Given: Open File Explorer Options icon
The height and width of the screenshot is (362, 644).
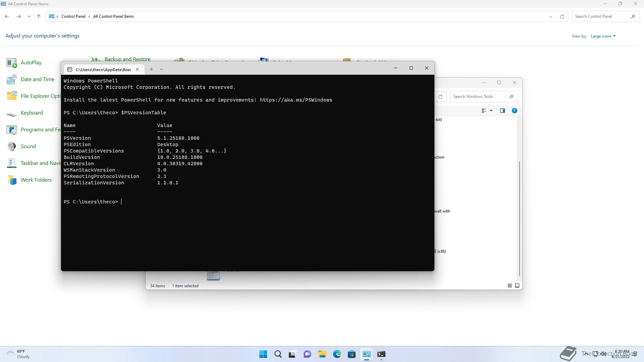Looking at the screenshot, I should tap(12, 96).
